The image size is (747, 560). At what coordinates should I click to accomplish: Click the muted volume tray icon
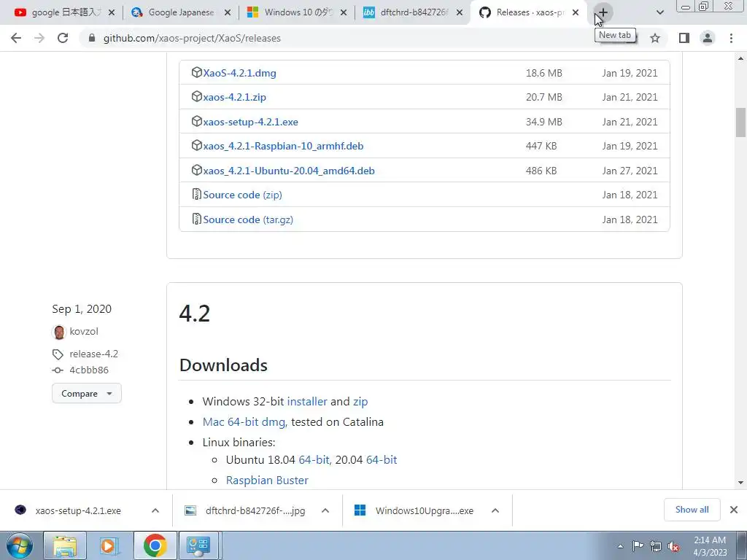point(673,546)
